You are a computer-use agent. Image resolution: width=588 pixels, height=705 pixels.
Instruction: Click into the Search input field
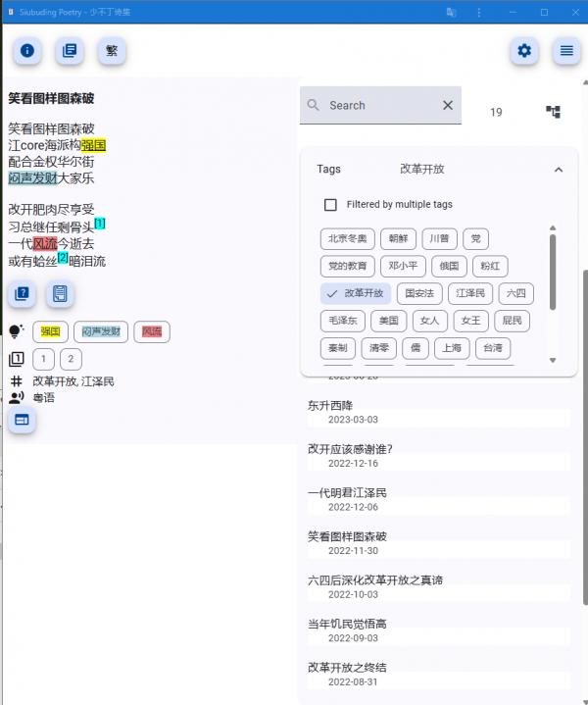[x=377, y=106]
